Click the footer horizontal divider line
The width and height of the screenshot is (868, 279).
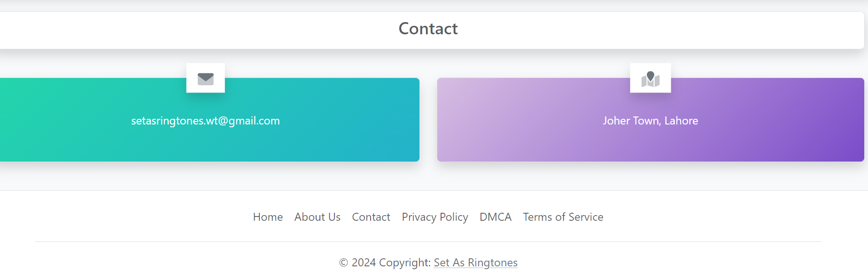[x=428, y=241]
